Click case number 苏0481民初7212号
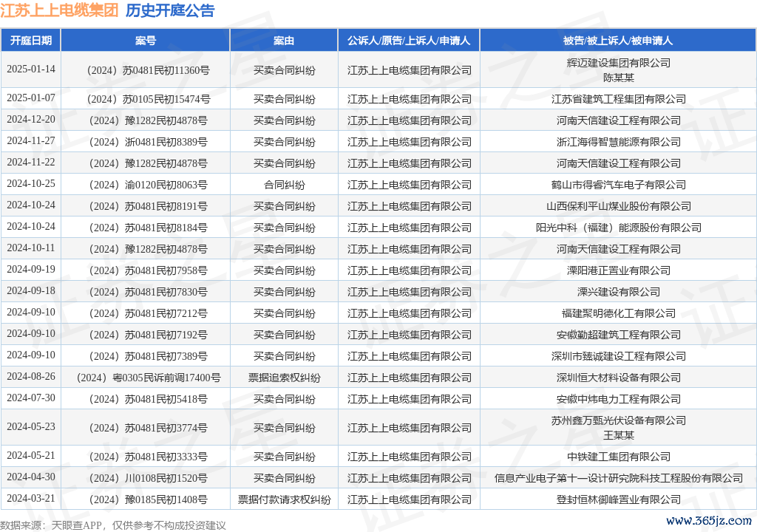 148,313
